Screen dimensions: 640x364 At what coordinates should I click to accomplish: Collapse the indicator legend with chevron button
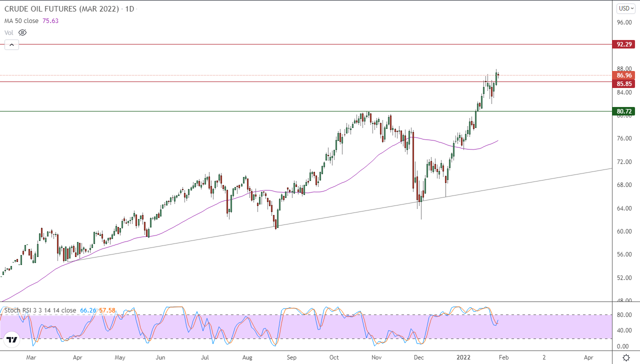pos(11,45)
